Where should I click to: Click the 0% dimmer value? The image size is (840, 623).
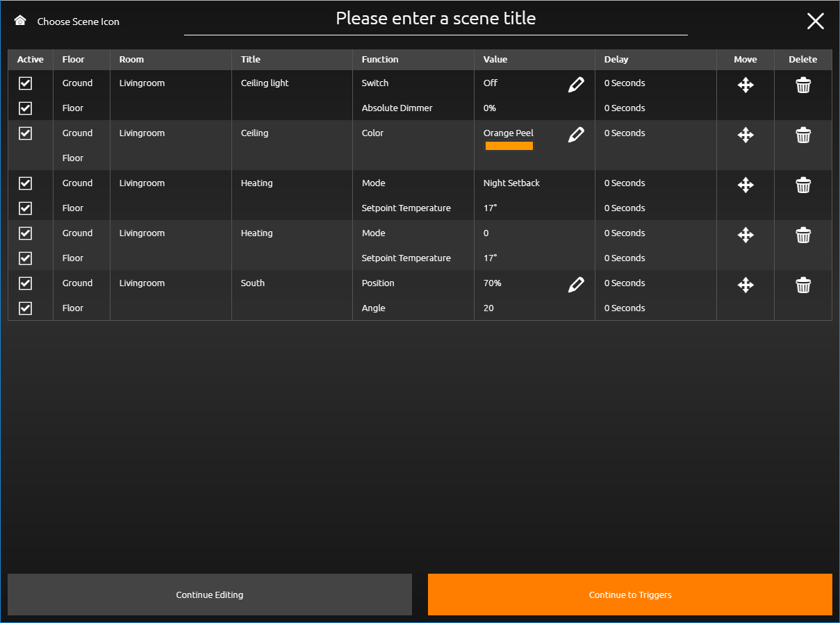(490, 108)
